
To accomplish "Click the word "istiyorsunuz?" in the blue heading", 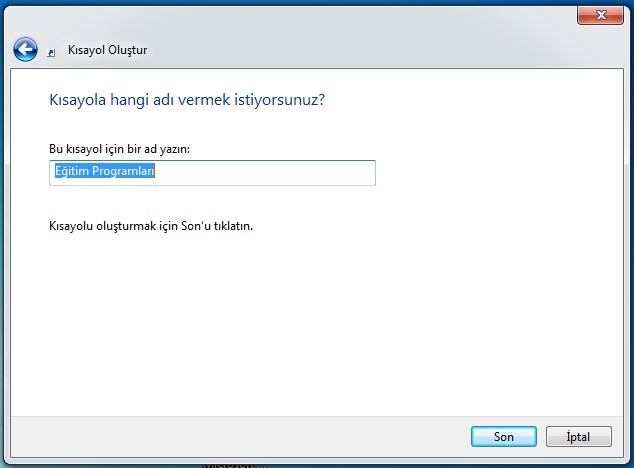I will (x=291, y=100).
